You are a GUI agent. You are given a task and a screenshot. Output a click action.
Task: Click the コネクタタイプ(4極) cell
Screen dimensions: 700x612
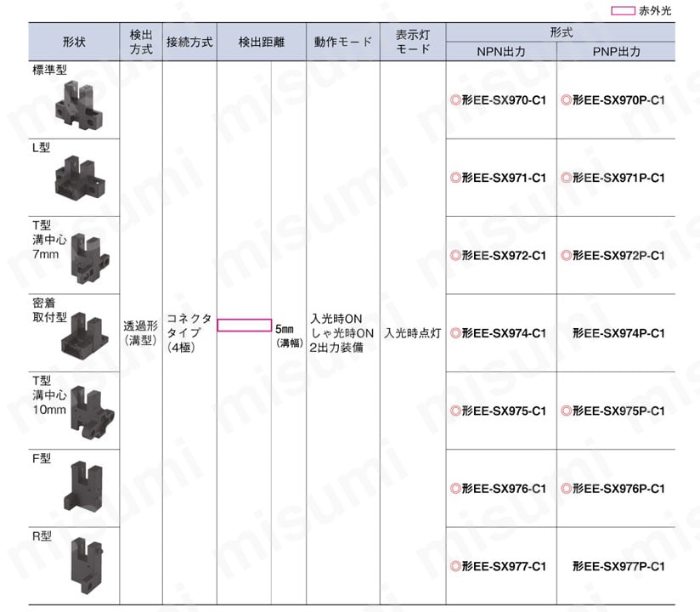189,333
